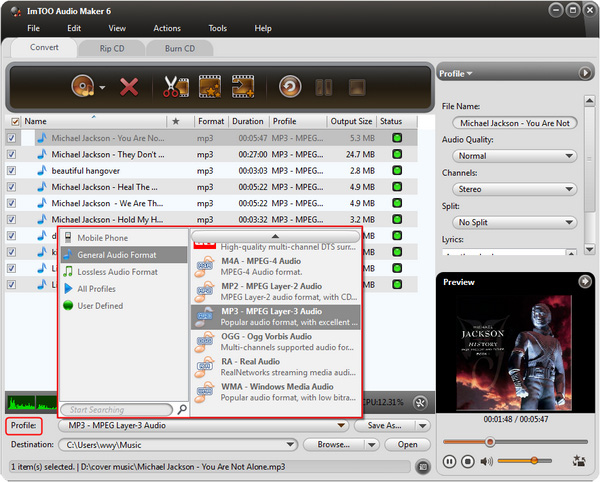Switch to the Rip CD tab
Image resolution: width=600 pixels, height=482 pixels.
112,49
